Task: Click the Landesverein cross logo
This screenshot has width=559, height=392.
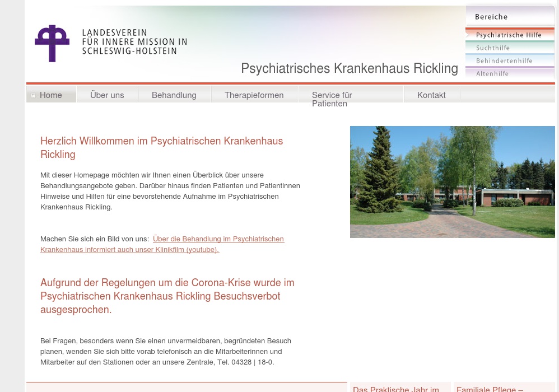Action: pos(53,43)
